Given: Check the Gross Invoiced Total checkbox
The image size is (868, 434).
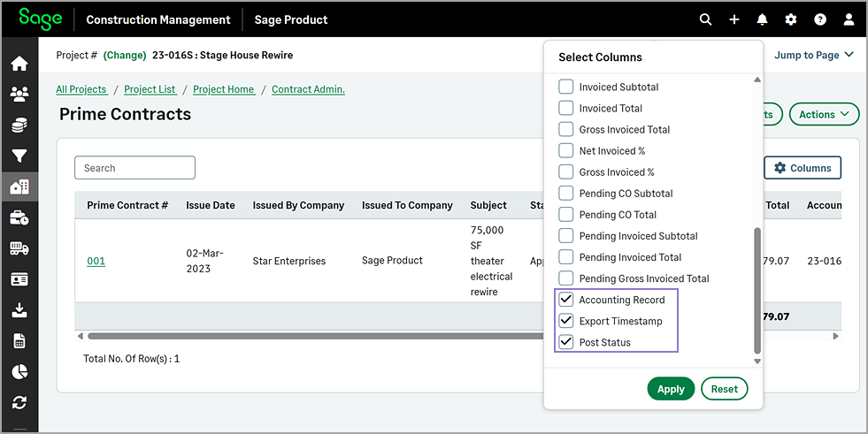Looking at the screenshot, I should tap(565, 129).
